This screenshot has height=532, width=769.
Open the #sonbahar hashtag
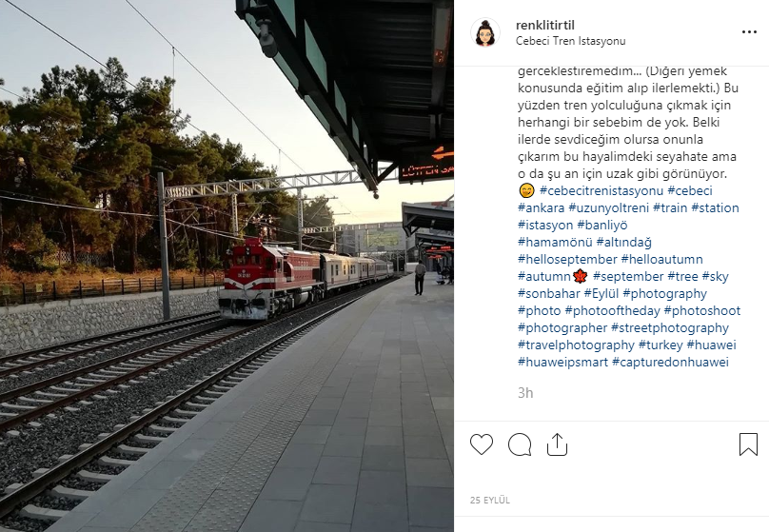pyautogui.click(x=549, y=294)
